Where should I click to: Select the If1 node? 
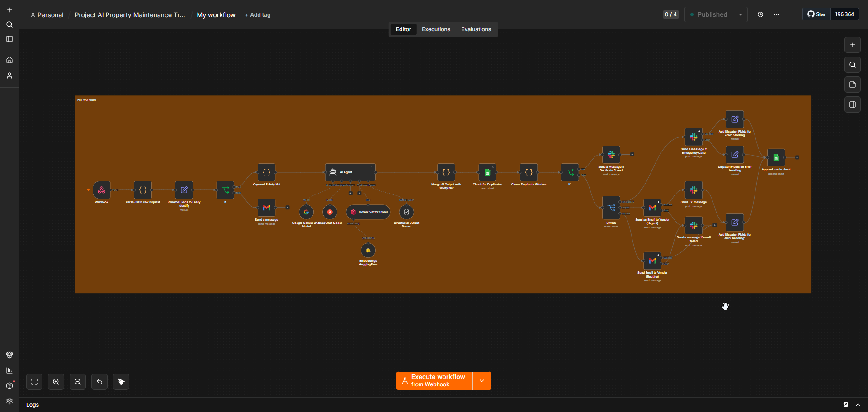[570, 172]
